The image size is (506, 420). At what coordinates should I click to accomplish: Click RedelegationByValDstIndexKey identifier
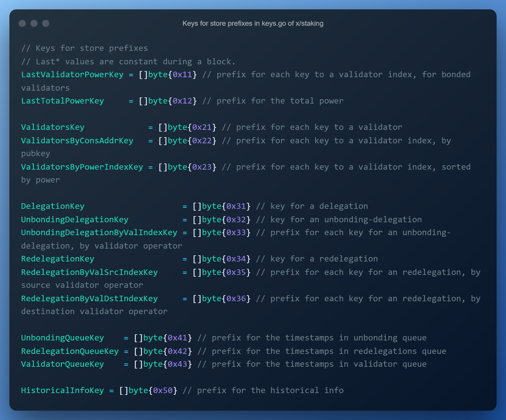point(89,299)
